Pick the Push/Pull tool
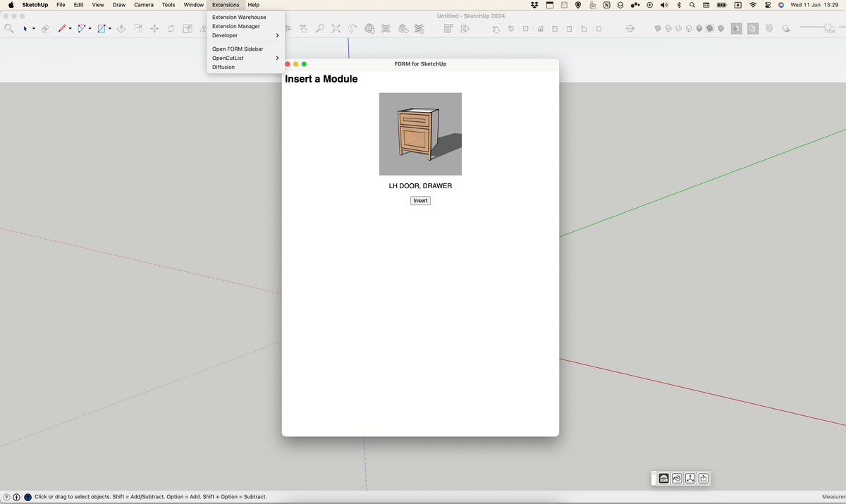Image resolution: width=846 pixels, height=504 pixels. coord(121,29)
